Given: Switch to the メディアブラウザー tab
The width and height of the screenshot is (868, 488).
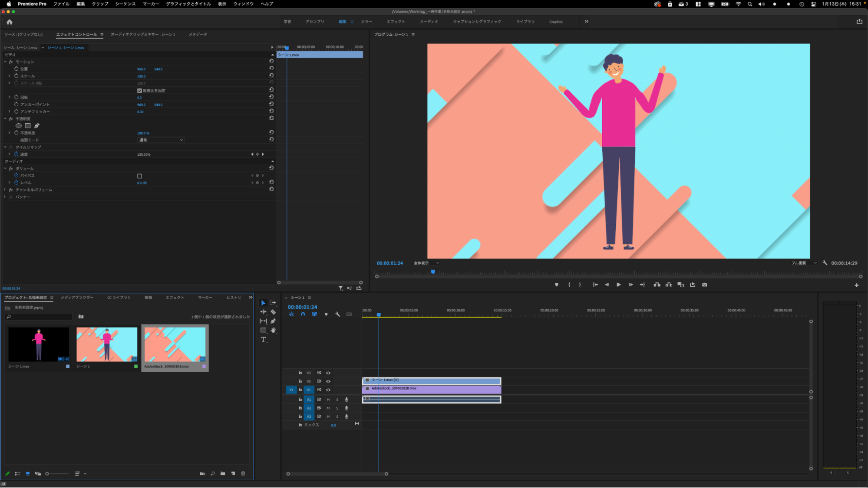Looking at the screenshot, I should [x=77, y=298].
